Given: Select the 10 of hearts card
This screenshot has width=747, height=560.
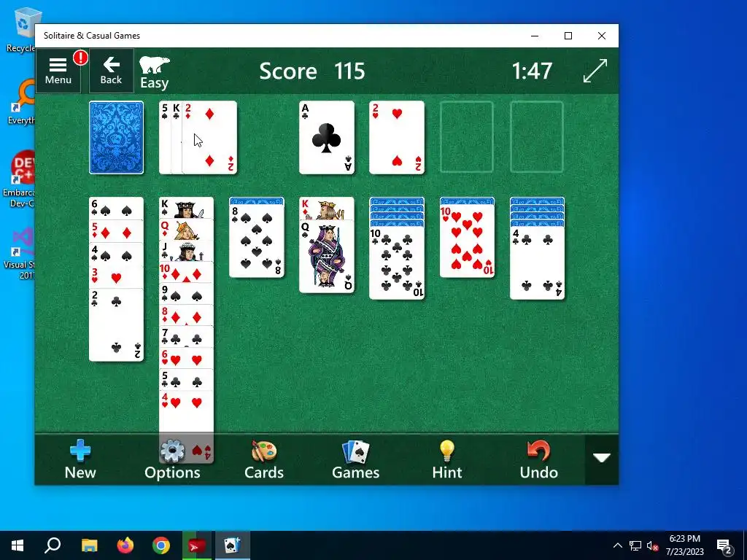Looking at the screenshot, I should 468,241.
